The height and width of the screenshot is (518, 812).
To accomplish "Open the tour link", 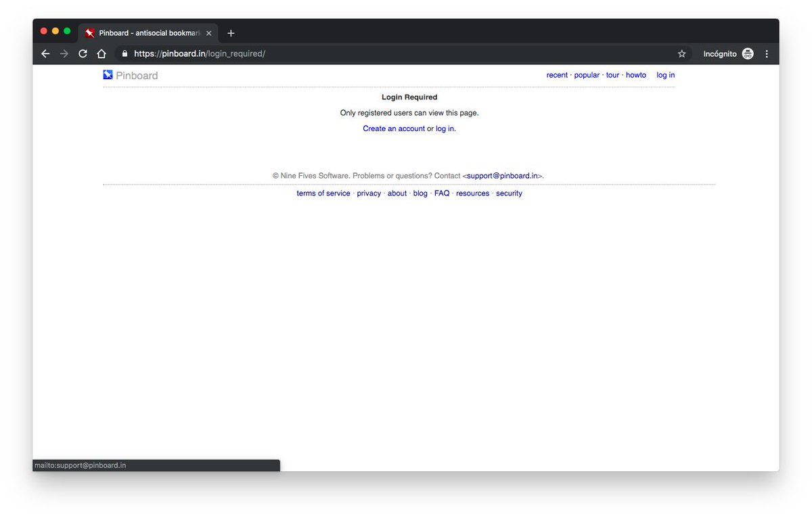I will [x=612, y=75].
